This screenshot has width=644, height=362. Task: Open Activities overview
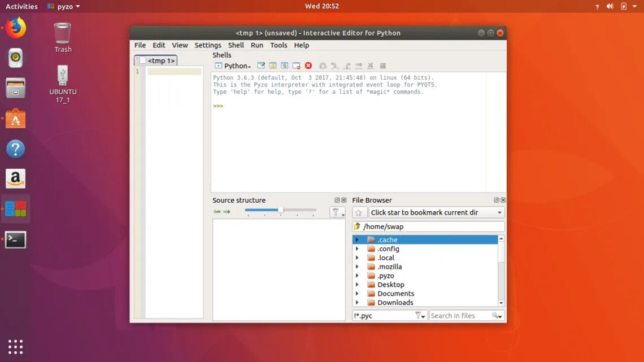coord(21,6)
